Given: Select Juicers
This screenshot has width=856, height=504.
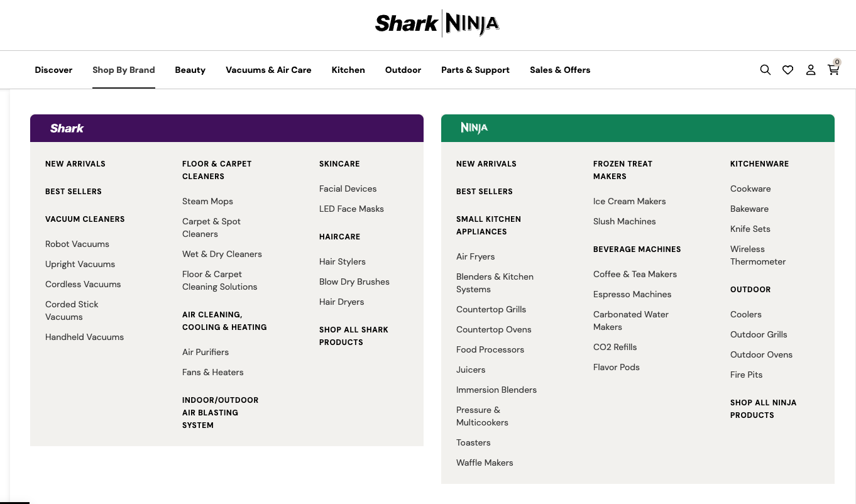Looking at the screenshot, I should tap(471, 370).
